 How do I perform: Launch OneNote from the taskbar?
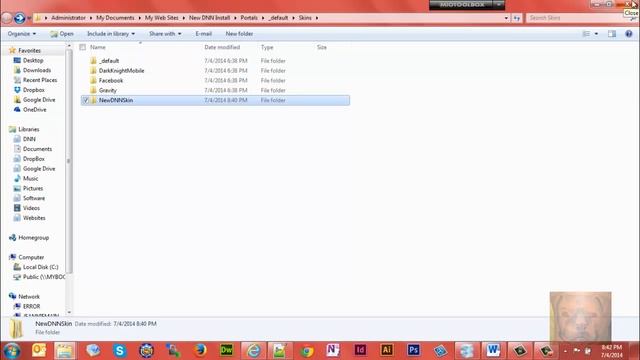333,350
